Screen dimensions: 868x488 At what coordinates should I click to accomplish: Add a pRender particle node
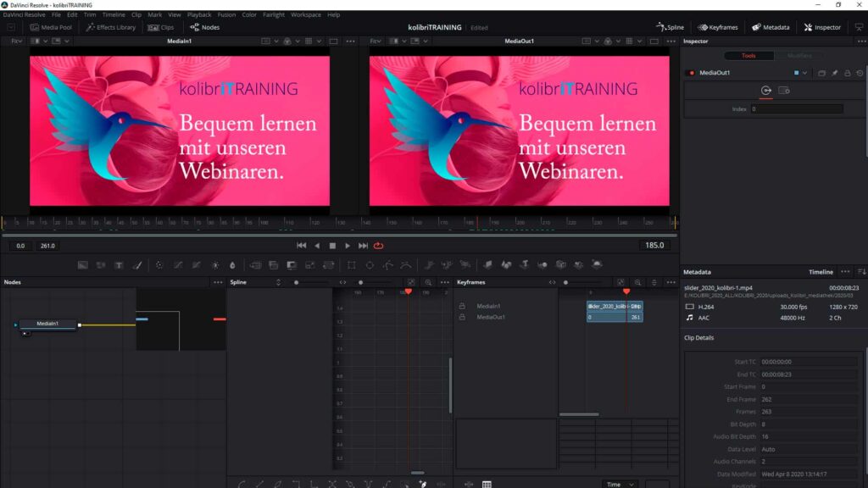[465, 265]
